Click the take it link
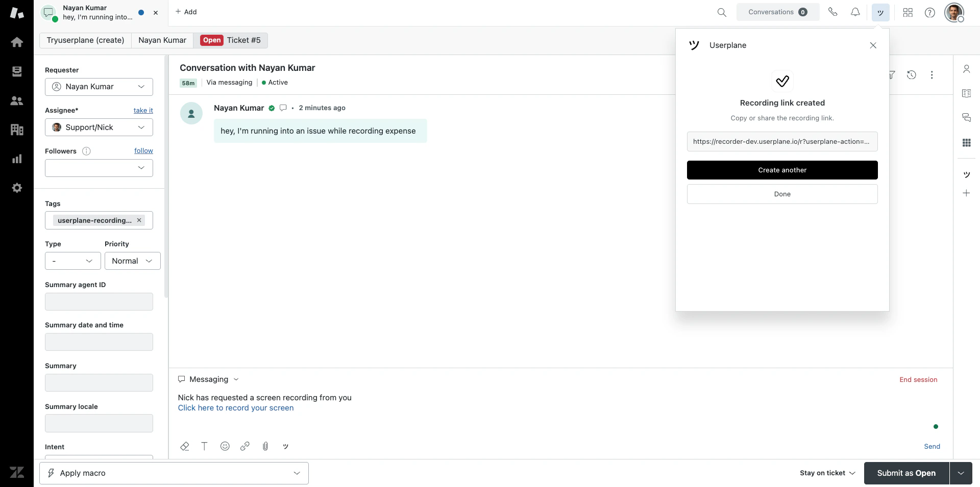The height and width of the screenshot is (487, 980). [x=143, y=111]
